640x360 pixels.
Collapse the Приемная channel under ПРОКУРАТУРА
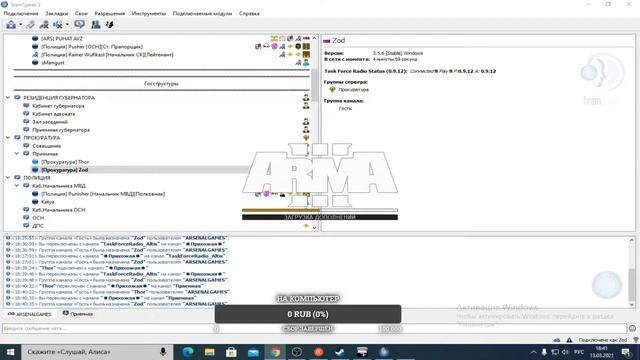click(17, 154)
